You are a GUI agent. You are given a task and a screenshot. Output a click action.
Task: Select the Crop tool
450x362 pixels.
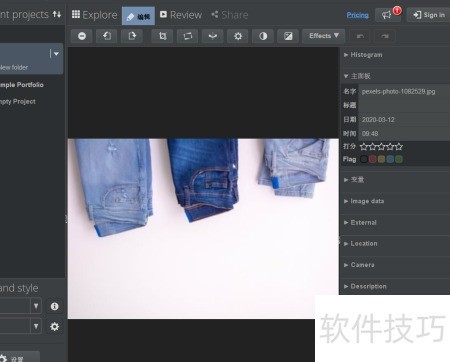pos(162,36)
